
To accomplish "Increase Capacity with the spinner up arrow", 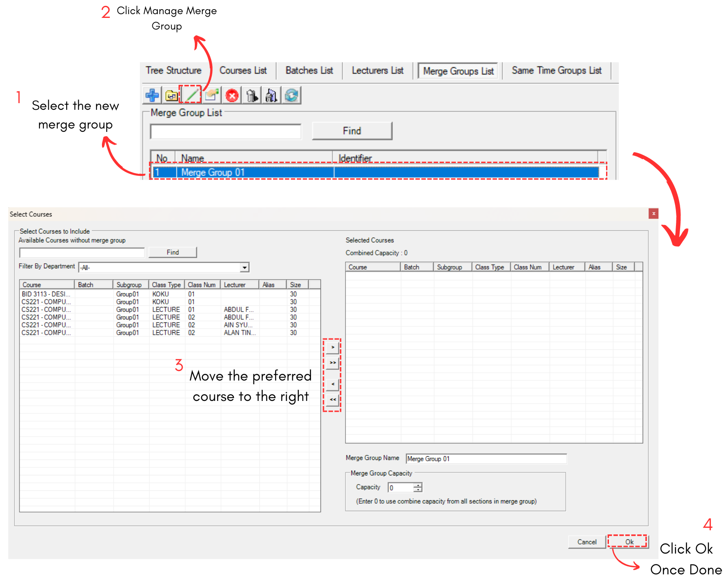I will coord(418,485).
